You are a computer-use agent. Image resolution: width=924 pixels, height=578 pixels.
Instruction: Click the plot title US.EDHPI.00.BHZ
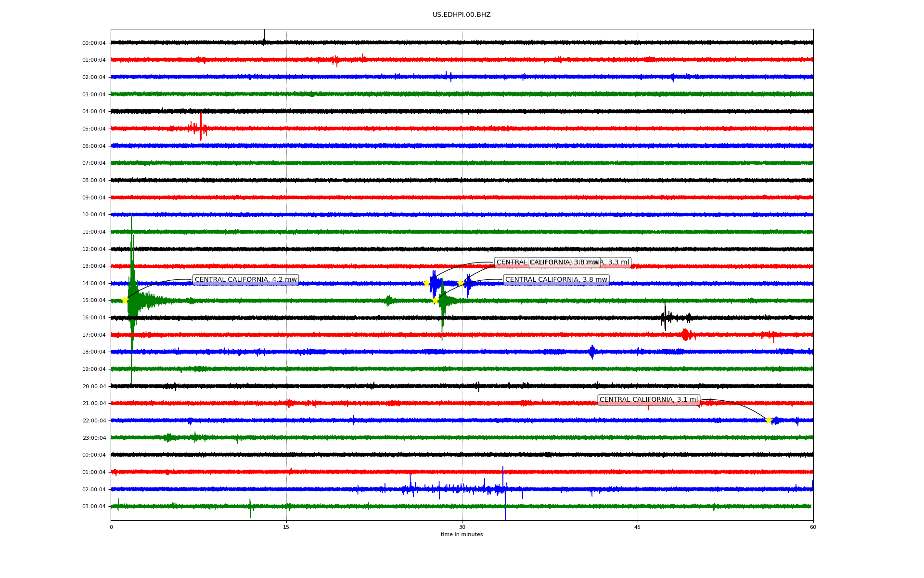tap(462, 15)
